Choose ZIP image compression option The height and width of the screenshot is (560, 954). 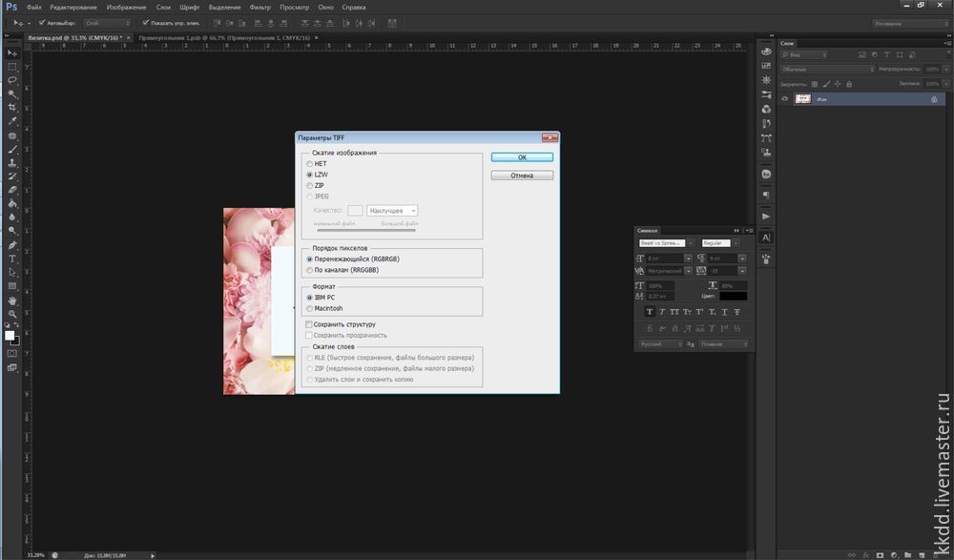coord(308,185)
